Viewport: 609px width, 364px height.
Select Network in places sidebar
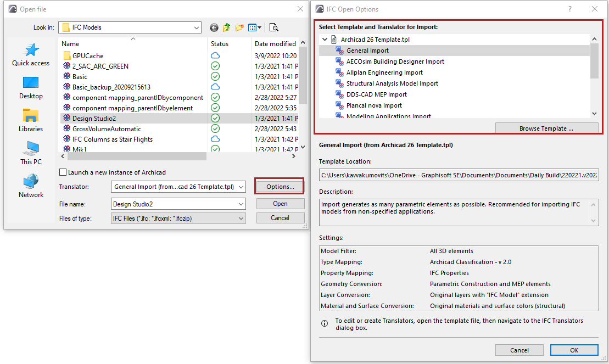tap(31, 187)
